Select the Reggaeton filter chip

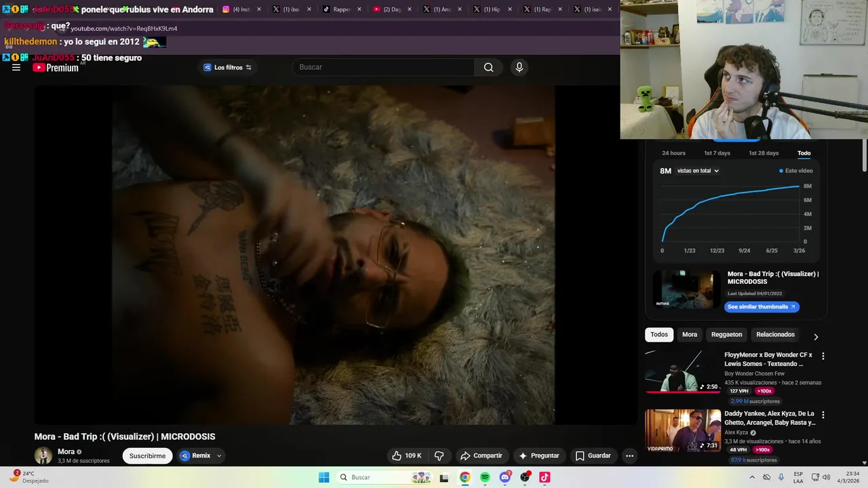coord(726,335)
